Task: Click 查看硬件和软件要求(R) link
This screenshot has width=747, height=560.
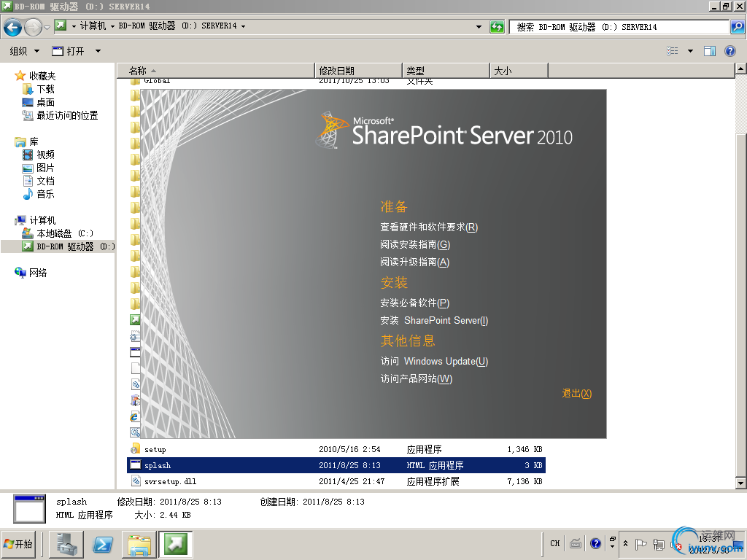Action: coord(429,227)
